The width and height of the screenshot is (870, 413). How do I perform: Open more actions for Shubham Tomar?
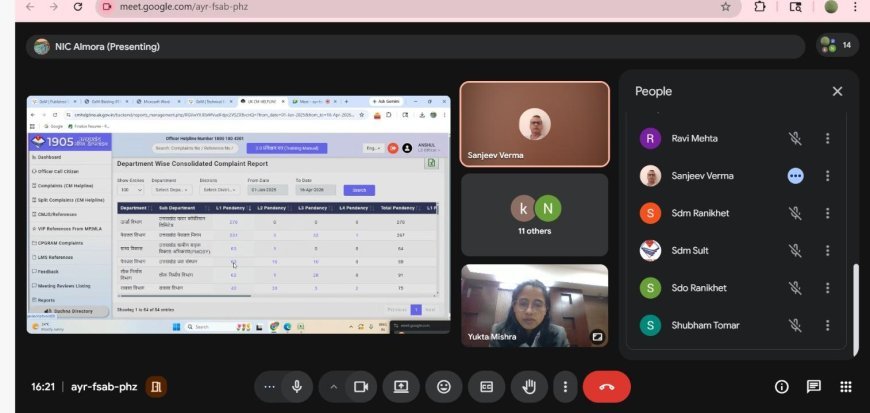[x=827, y=326]
